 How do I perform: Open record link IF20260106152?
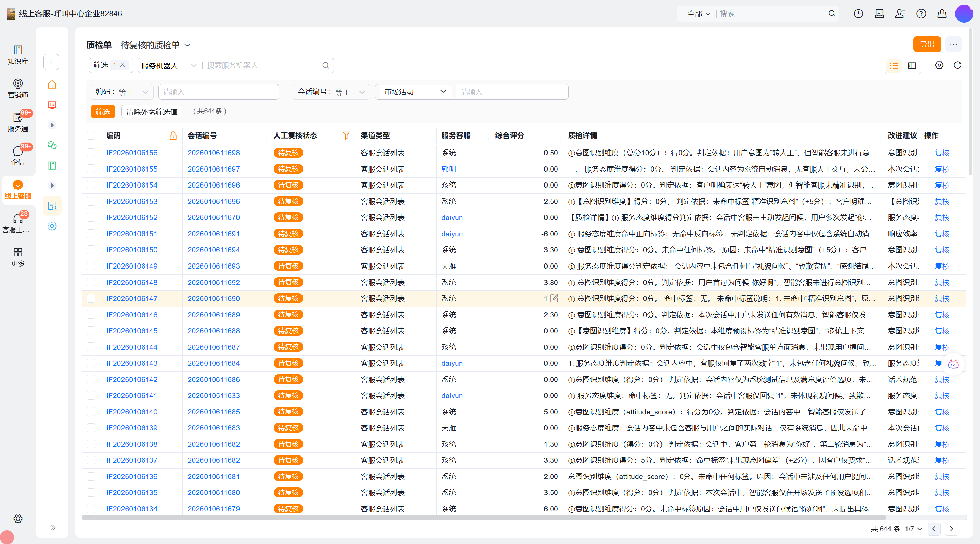point(132,218)
